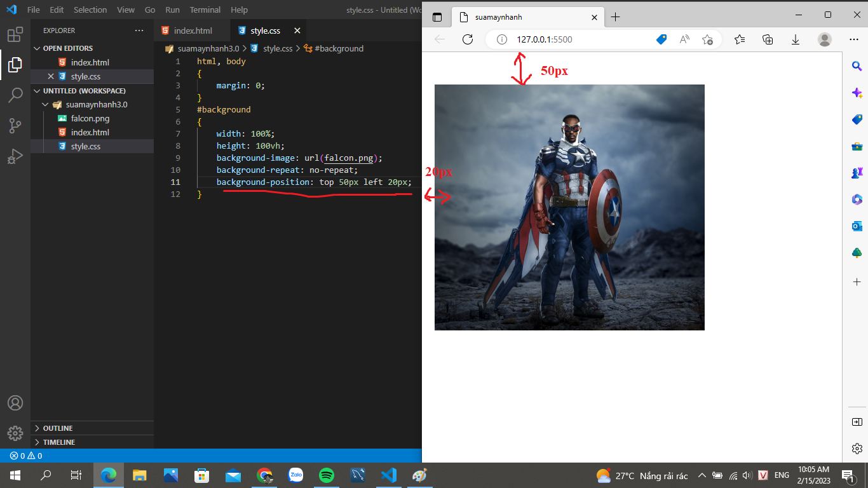Open the Terminal menu
This screenshot has width=868, height=488.
[205, 10]
